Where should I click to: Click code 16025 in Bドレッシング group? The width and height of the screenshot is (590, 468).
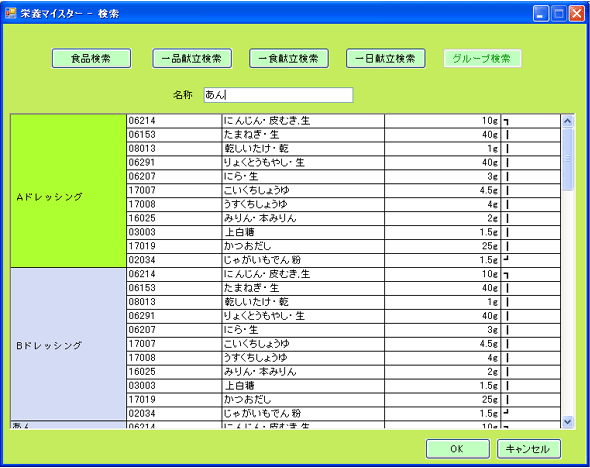click(174, 372)
